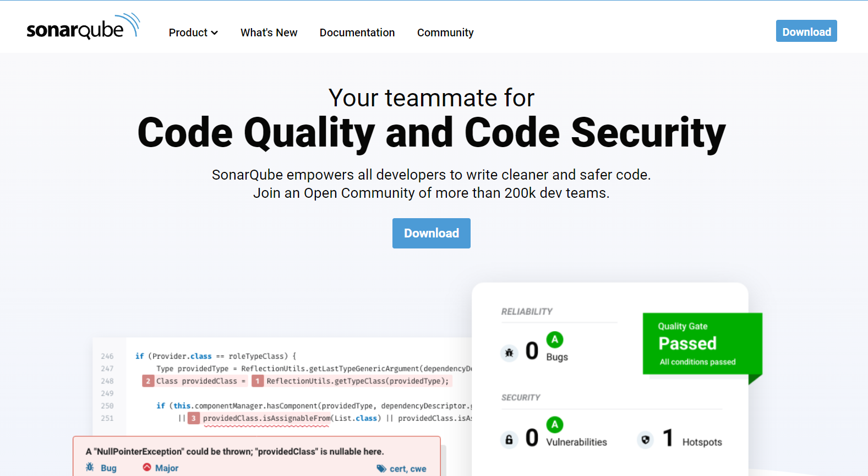Click line number 246
Viewport: 868px width, 476px height.
107,356
